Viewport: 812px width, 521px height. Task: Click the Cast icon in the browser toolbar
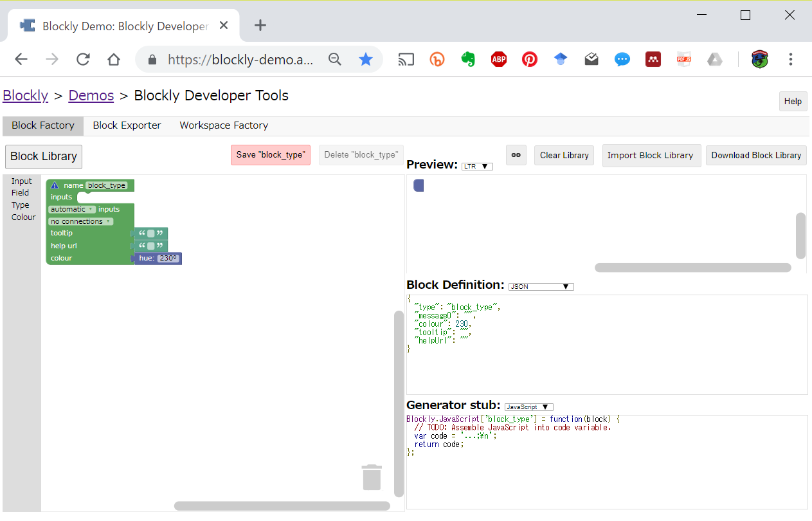(406, 59)
